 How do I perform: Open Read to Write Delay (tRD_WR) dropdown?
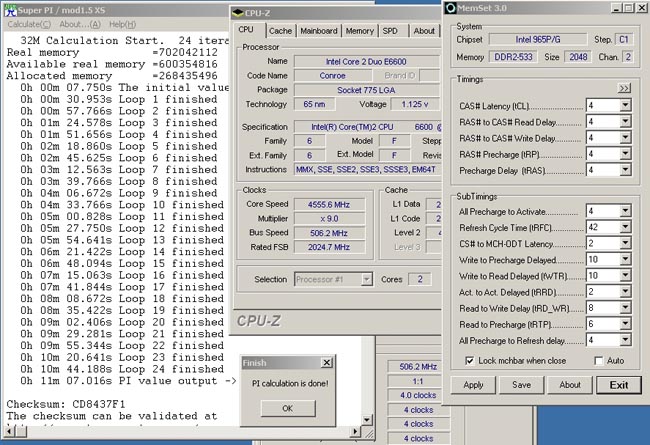tap(625, 308)
